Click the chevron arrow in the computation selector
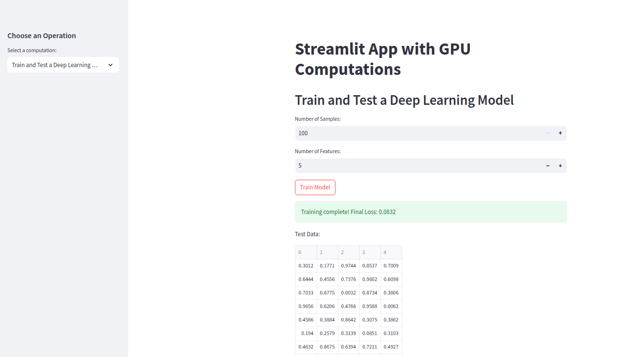 tap(110, 65)
